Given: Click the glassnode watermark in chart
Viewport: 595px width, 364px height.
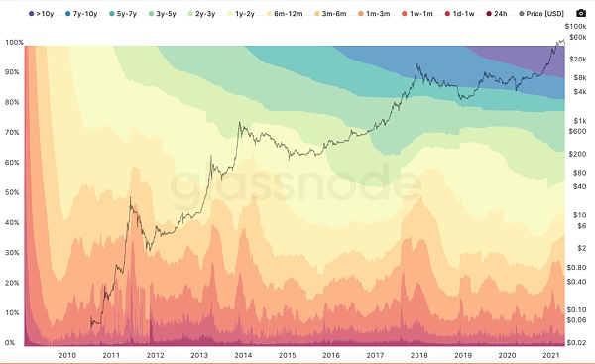Looking at the screenshot, I should [296, 184].
